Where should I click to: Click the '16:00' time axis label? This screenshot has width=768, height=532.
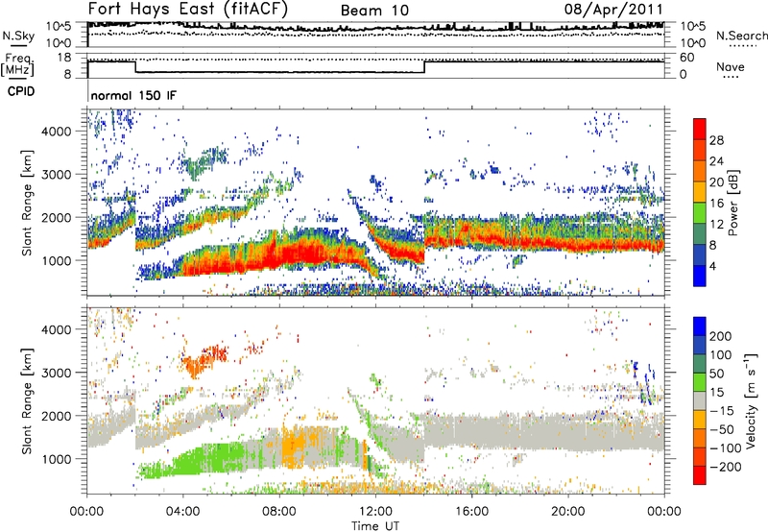tap(471, 512)
